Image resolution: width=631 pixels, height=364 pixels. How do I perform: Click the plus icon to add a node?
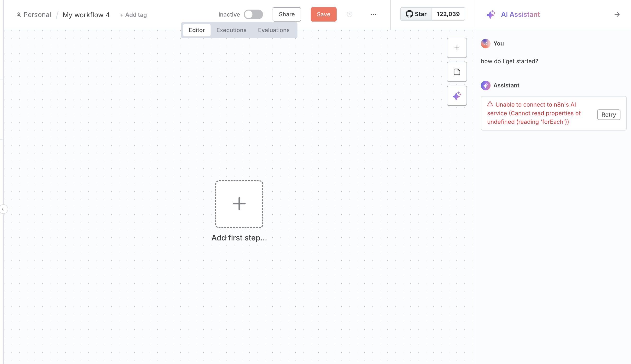click(x=457, y=48)
